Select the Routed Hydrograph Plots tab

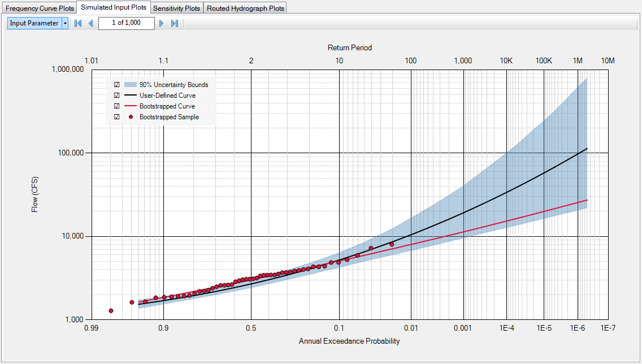coord(245,7)
